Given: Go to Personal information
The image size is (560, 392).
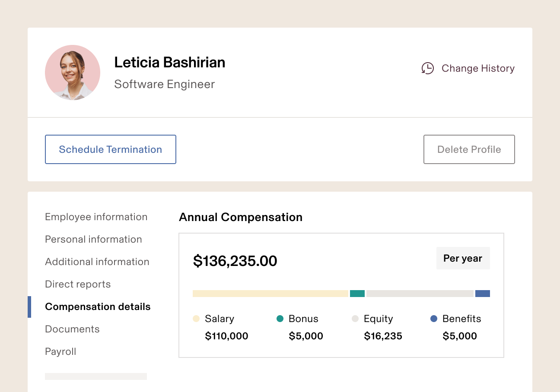Looking at the screenshot, I should [93, 239].
